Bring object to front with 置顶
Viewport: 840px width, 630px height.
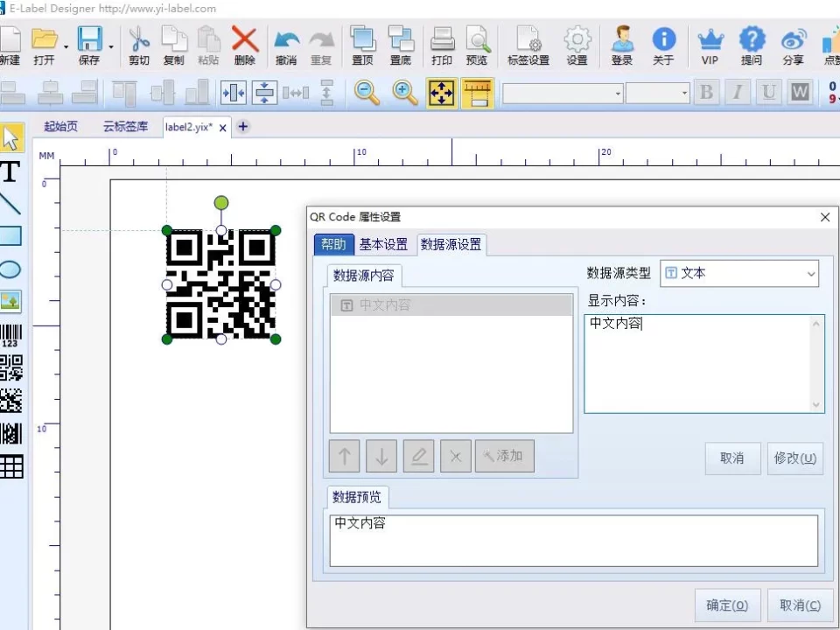click(x=362, y=45)
